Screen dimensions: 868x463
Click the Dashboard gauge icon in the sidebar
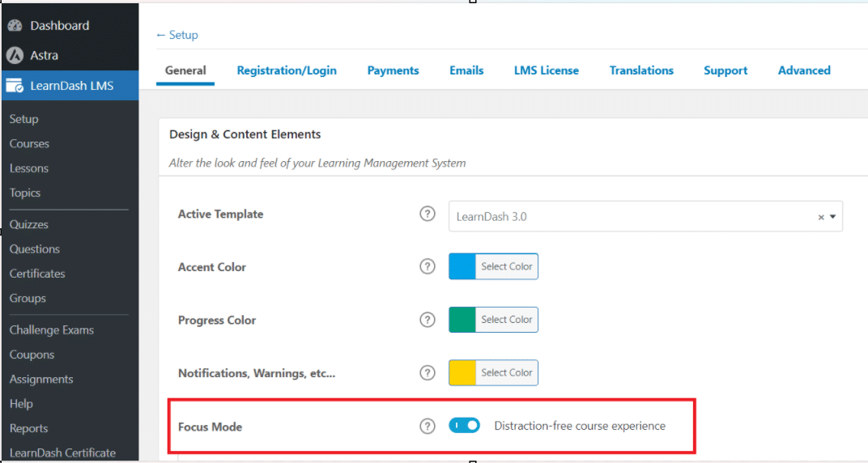[x=15, y=25]
